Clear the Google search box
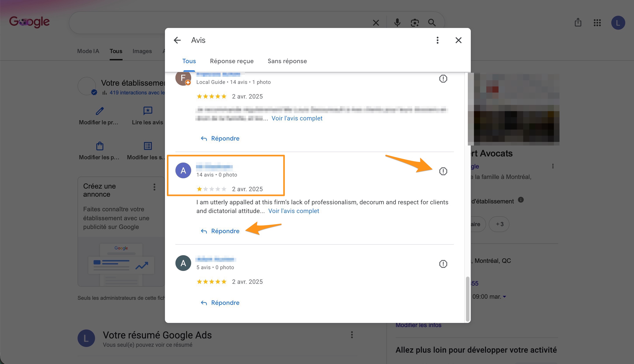Viewport: 634px width, 364px height. pyautogui.click(x=376, y=23)
